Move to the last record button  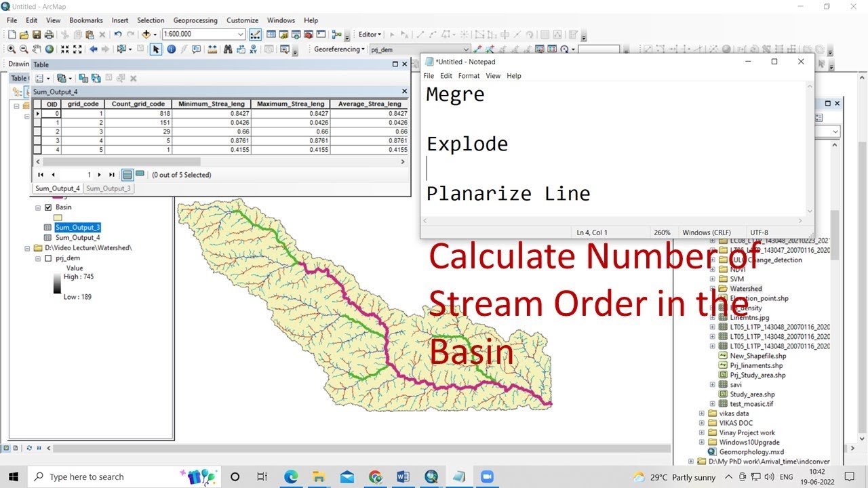click(112, 175)
